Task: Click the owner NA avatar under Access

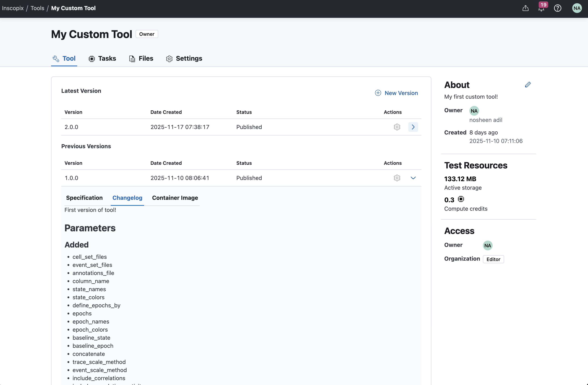Action: point(487,245)
